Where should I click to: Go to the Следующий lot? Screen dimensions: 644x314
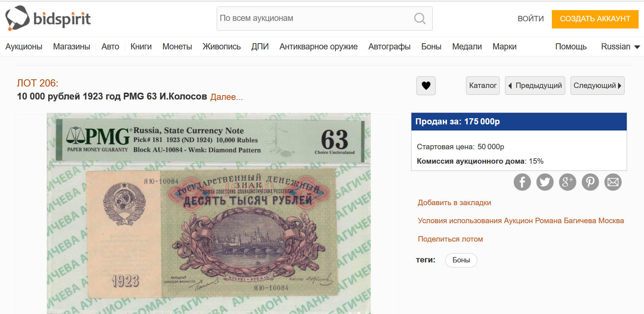pyautogui.click(x=597, y=85)
